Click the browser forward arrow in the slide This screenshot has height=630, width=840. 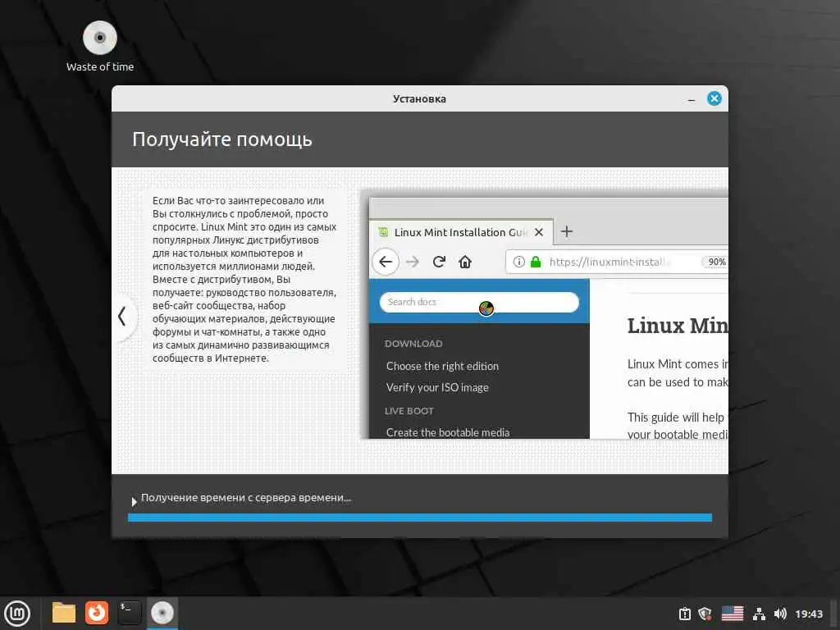412,262
